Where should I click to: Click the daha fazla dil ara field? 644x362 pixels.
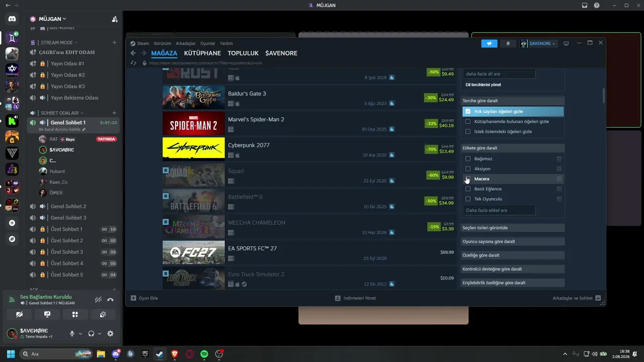tap(500, 74)
